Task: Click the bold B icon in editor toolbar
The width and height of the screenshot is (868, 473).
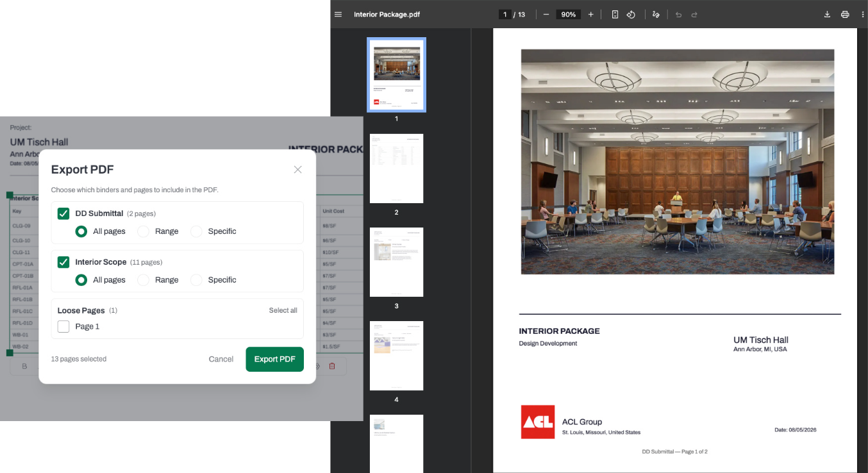Action: click(25, 366)
